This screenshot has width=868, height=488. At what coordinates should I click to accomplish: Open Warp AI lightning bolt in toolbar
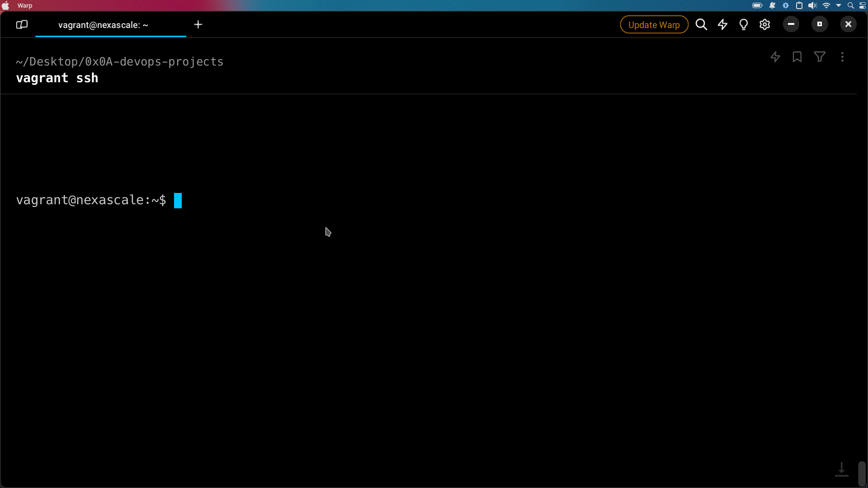pos(722,24)
